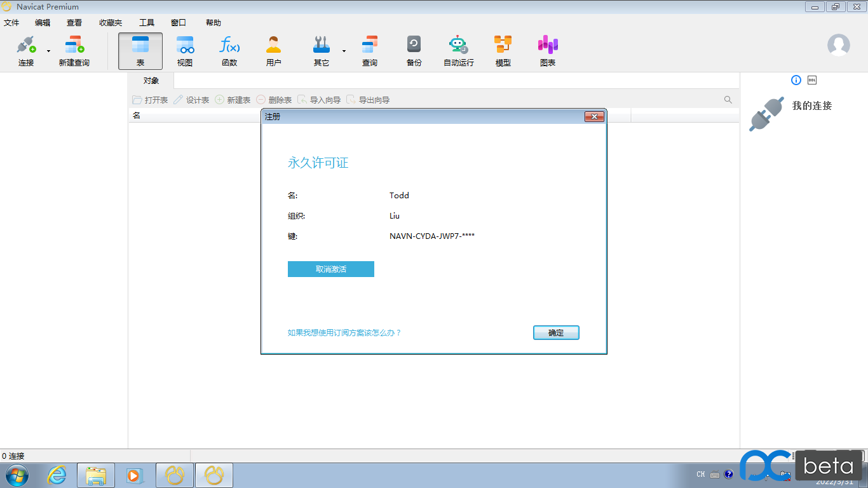The width and height of the screenshot is (868, 488).
Task: Click the CH language indicator
Action: [x=700, y=475]
